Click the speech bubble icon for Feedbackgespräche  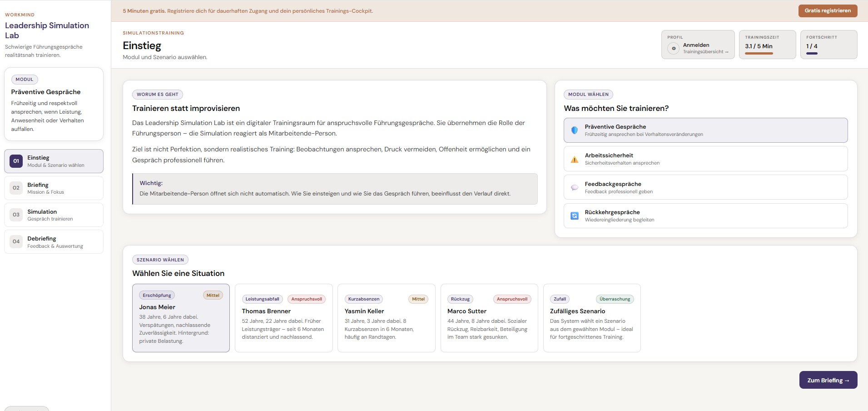(575, 187)
